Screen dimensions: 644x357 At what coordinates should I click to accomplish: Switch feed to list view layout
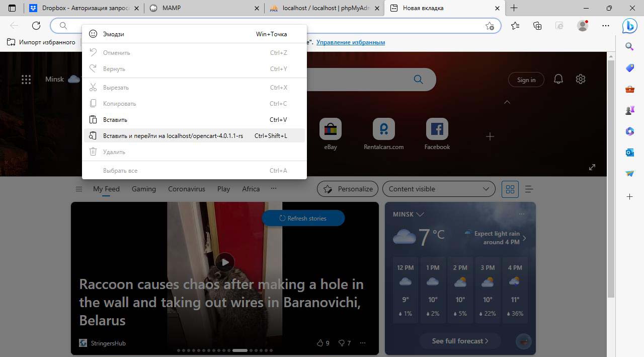tap(529, 189)
